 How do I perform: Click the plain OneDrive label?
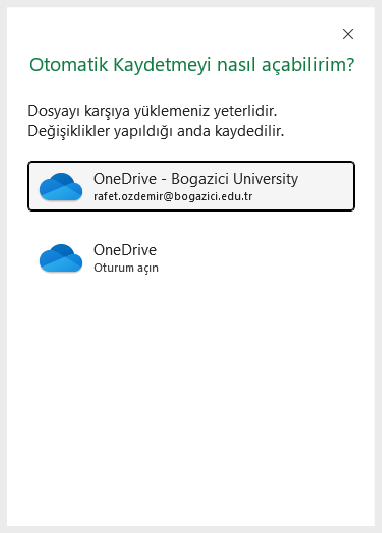pyautogui.click(x=125, y=250)
